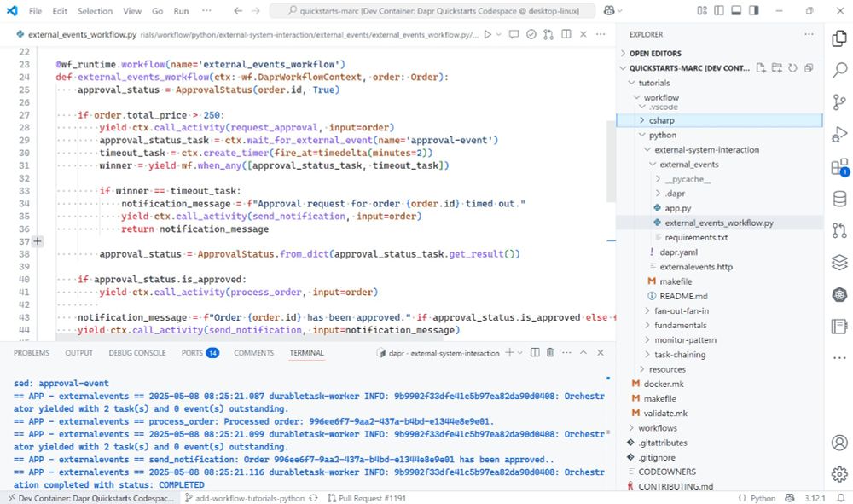
Task: Click the add-workflow-tutorials-python branch
Action: click(252, 498)
